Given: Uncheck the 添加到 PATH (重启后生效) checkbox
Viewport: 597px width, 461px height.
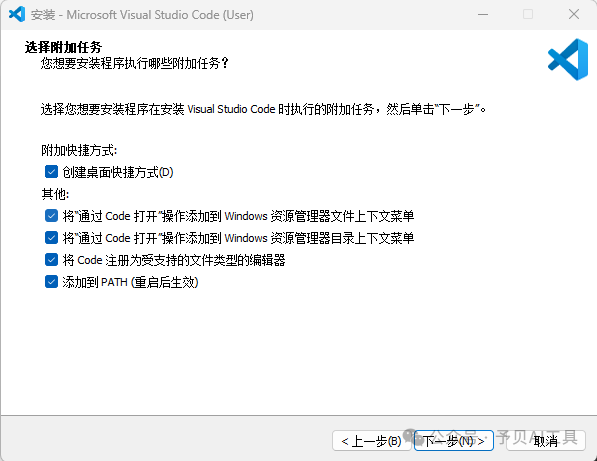Looking at the screenshot, I should [x=51, y=282].
